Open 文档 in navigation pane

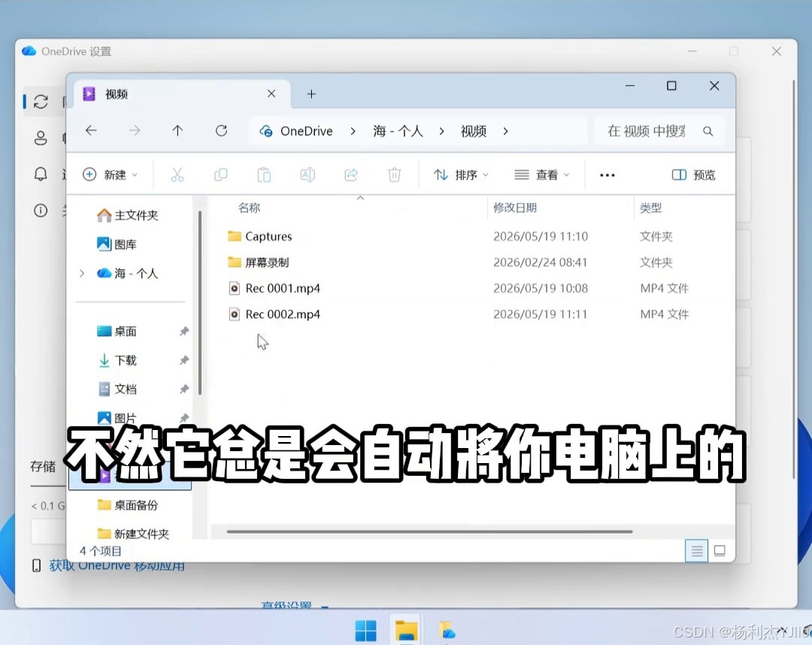point(117,389)
